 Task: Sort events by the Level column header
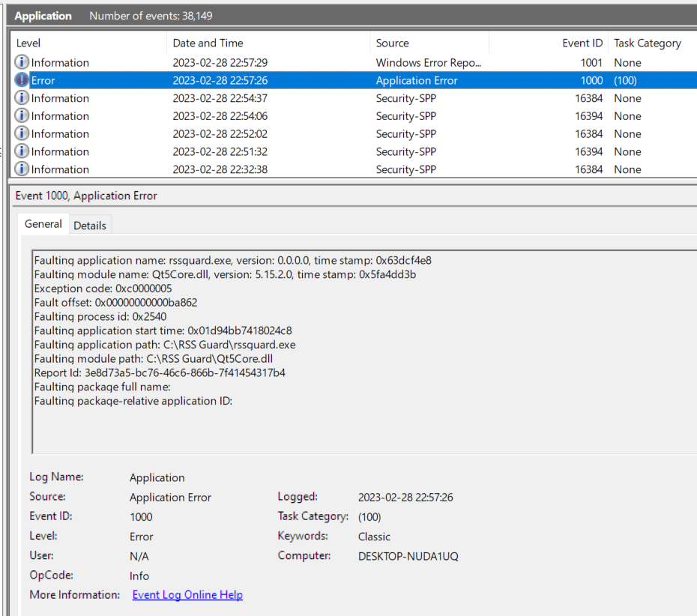(x=28, y=43)
